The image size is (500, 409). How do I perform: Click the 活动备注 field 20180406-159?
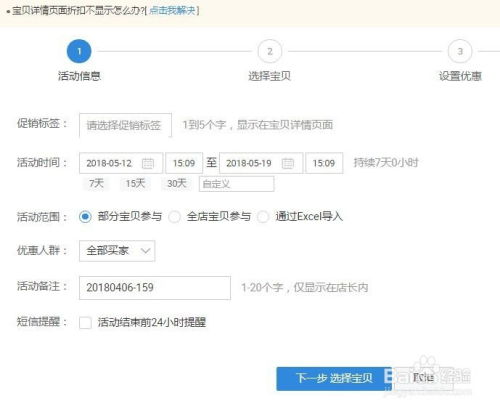coord(155,288)
